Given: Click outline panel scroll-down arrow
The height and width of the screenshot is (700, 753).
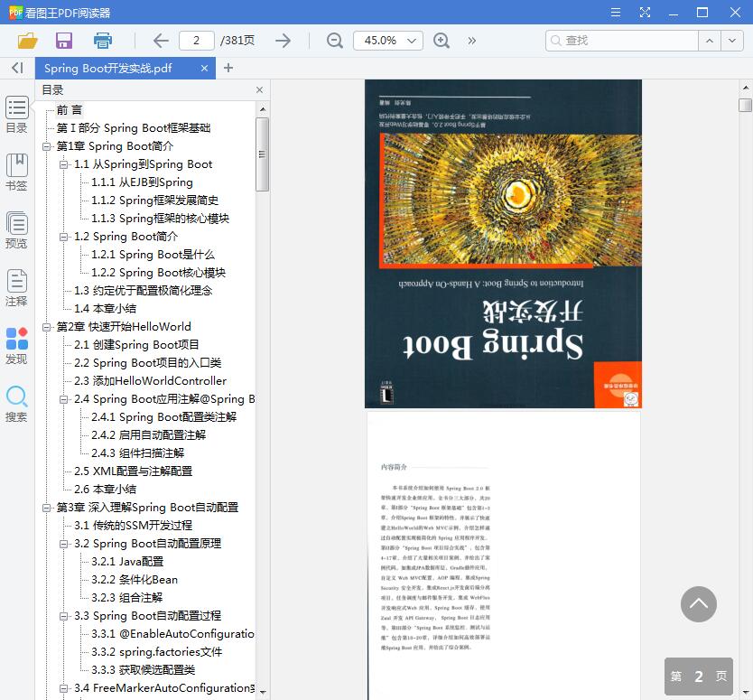Looking at the screenshot, I should pyautogui.click(x=262, y=692).
